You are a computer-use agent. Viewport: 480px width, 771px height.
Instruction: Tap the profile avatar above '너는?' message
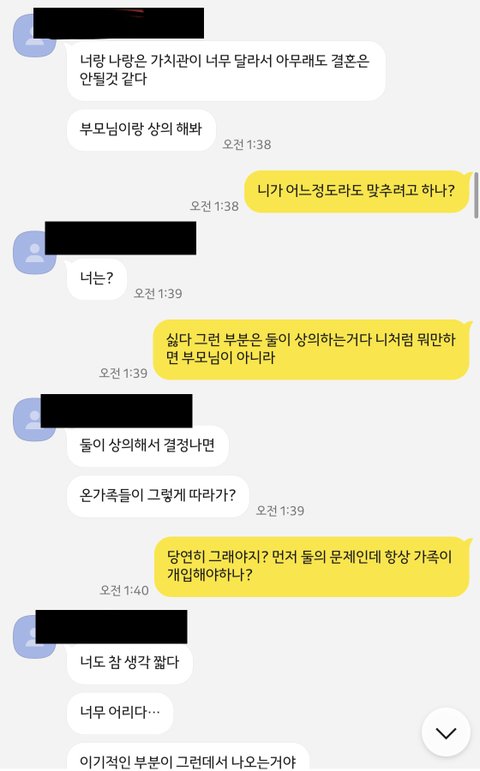click(34, 252)
